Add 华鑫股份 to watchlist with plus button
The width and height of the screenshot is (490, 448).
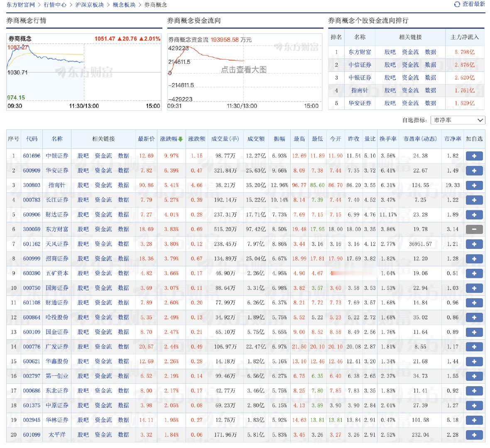coord(474,361)
